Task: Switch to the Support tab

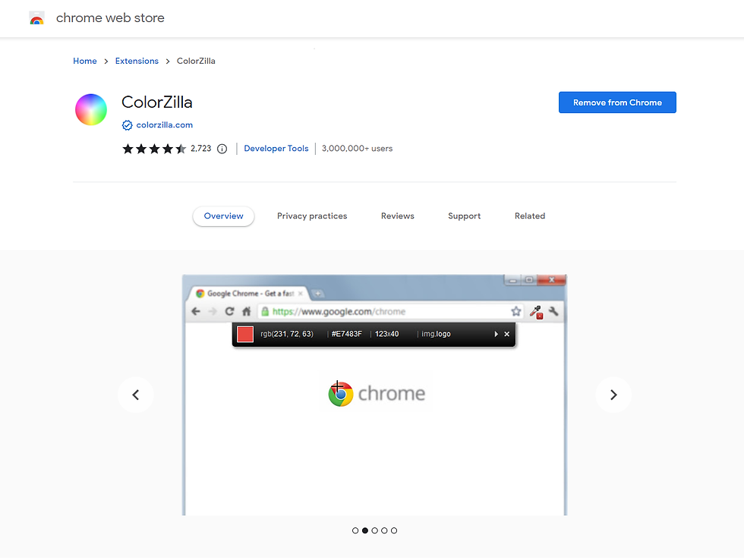Action: (x=464, y=216)
